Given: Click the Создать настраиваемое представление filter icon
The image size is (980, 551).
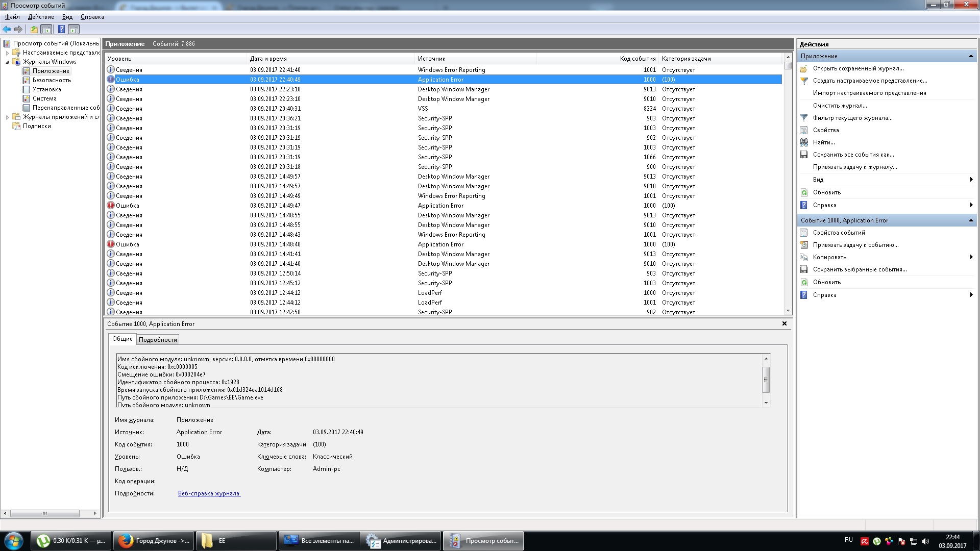Looking at the screenshot, I should [804, 81].
